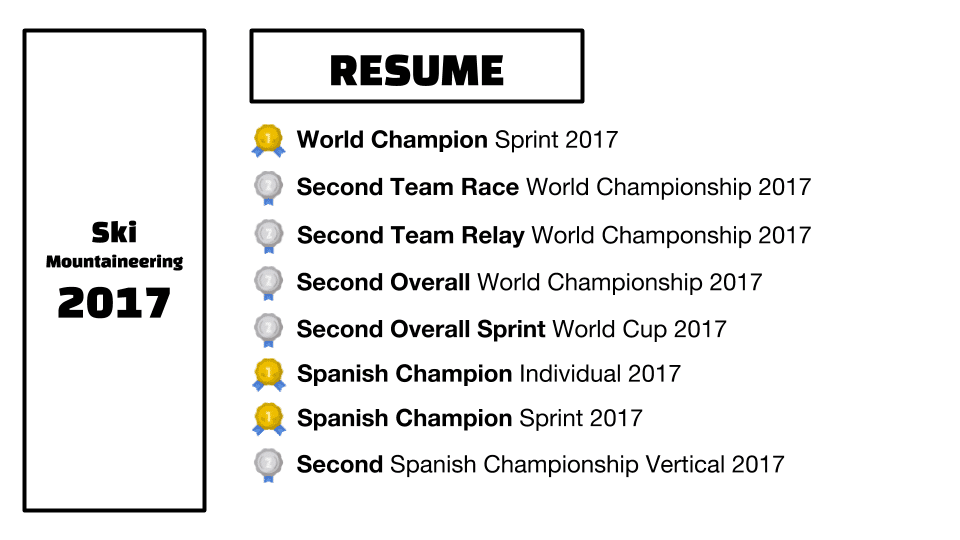Screen dimensions: 960x540
Task: Click Spanish Champion Sprint 2017 text
Action: coord(469,418)
